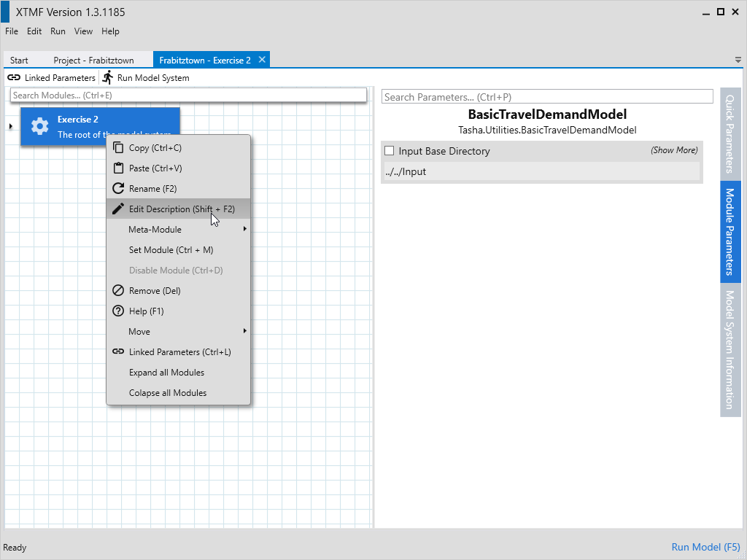
Task: Expand the Exercise 2 tree arrow
Action: (x=10, y=127)
